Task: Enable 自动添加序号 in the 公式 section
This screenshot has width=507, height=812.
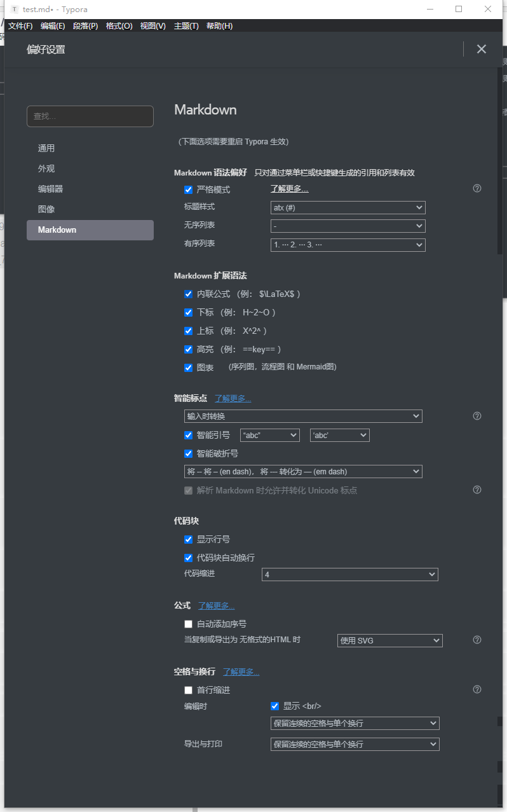Action: tap(188, 624)
